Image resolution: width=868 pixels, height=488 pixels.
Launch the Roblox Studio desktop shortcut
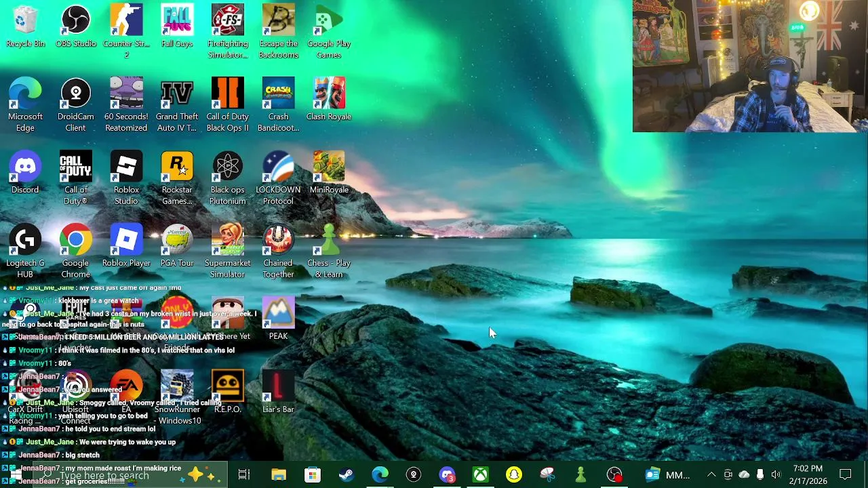126,178
